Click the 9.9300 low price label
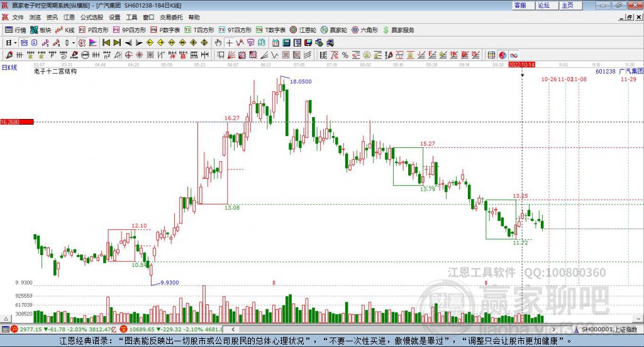Screen dimensions: 644x347 tap(170, 283)
